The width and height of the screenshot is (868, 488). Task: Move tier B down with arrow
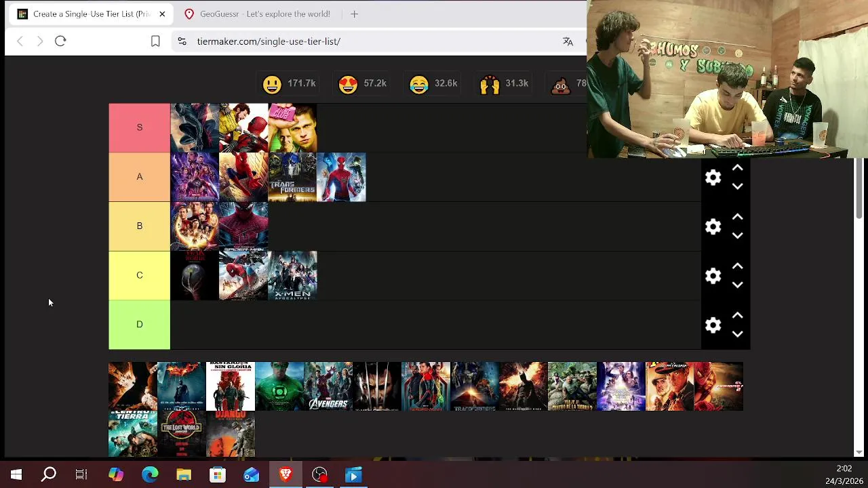738,236
